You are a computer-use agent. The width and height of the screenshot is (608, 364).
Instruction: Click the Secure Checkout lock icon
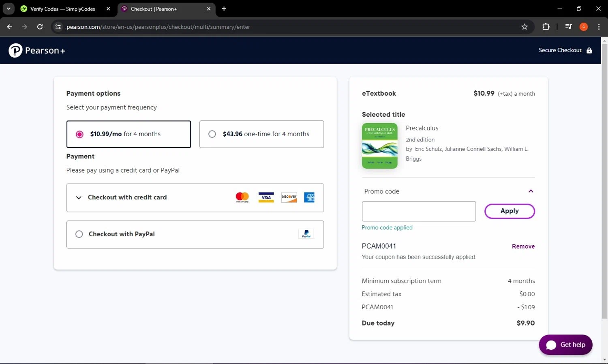tap(589, 50)
